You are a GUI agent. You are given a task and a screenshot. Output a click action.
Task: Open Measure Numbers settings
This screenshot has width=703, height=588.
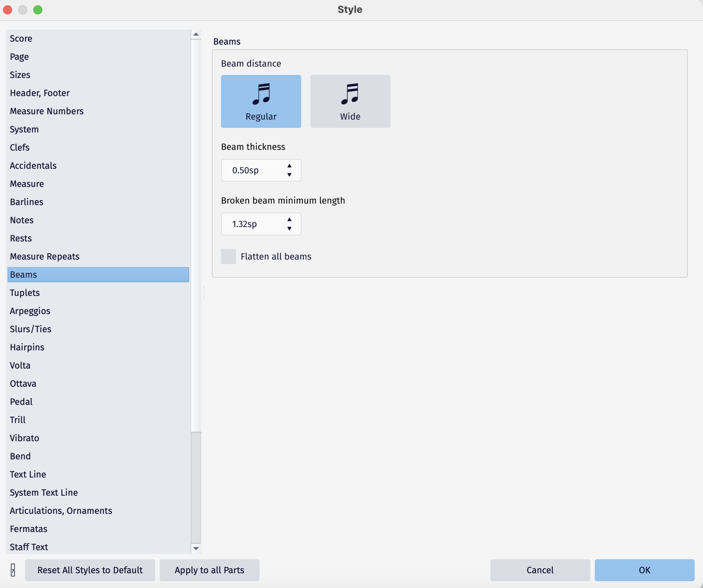[47, 111]
